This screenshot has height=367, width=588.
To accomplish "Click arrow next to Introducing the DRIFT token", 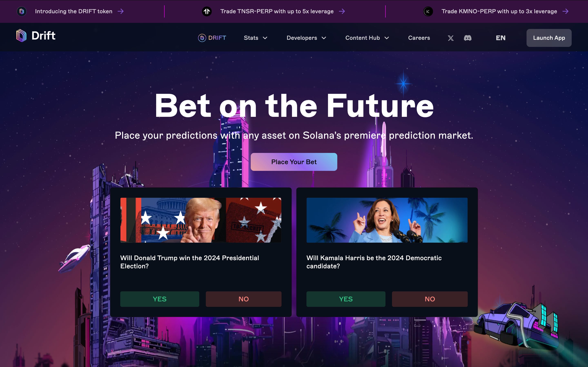I will [x=121, y=11].
